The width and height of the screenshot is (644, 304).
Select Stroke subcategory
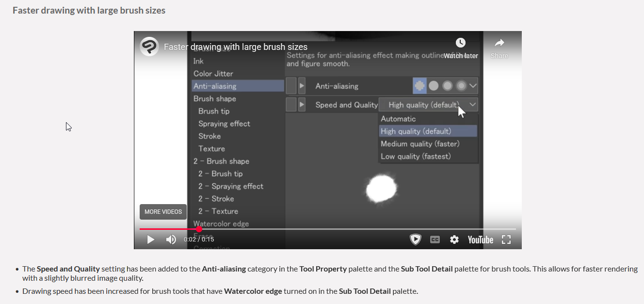[x=209, y=136]
